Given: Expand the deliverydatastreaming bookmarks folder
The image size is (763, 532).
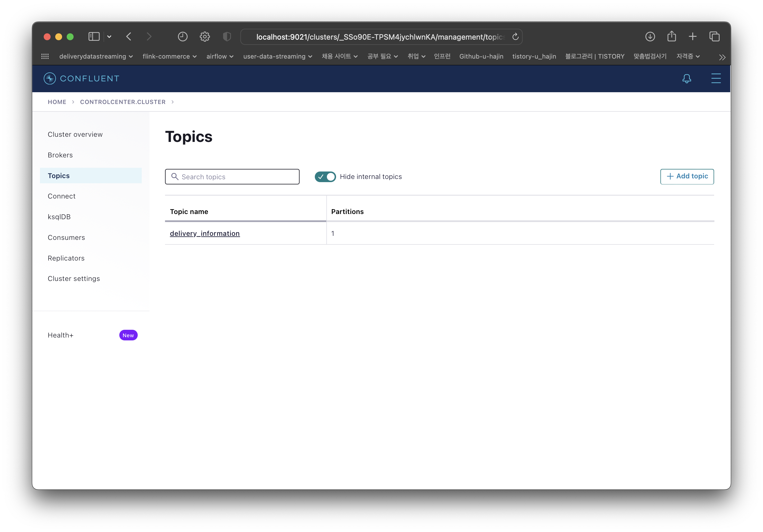Looking at the screenshot, I should pos(96,57).
